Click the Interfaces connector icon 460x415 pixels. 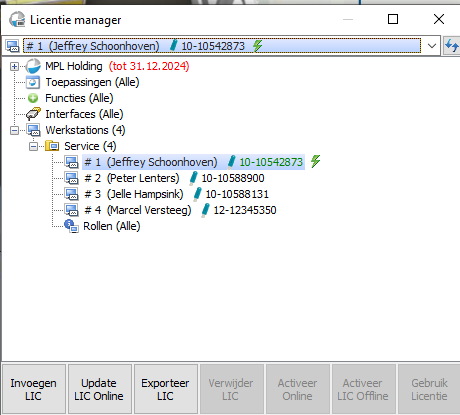pos(33,114)
